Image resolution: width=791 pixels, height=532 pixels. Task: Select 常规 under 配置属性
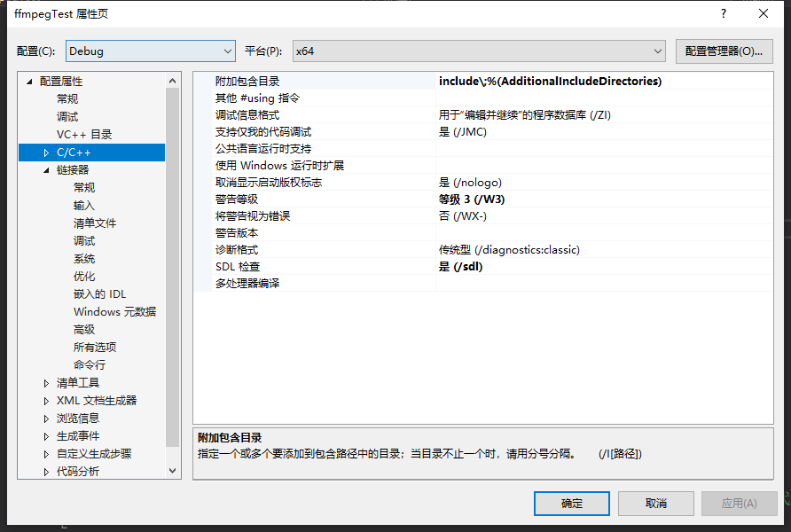click(67, 98)
